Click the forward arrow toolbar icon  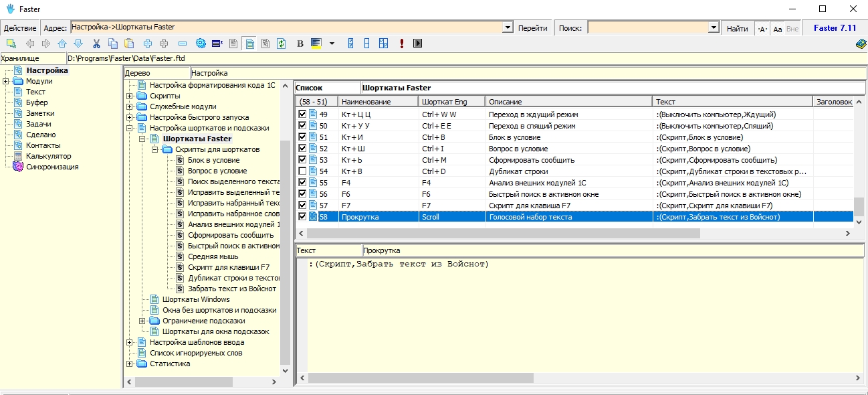click(46, 44)
